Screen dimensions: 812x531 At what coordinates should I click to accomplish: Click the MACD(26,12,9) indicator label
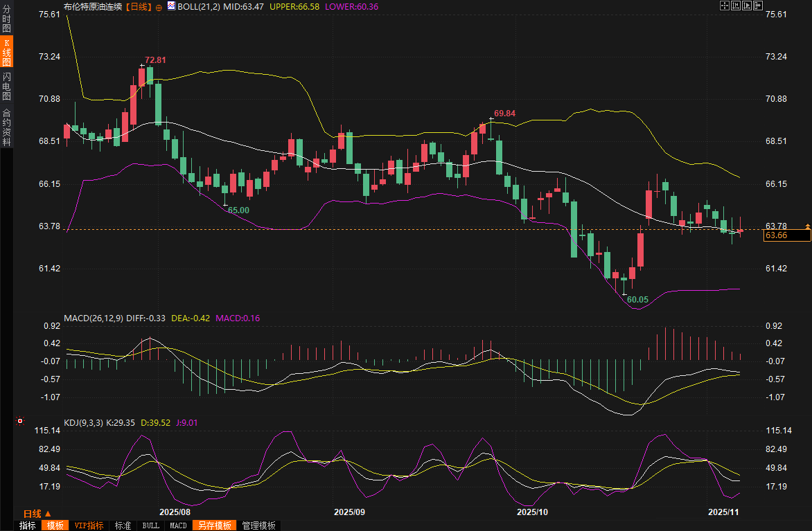click(94, 318)
